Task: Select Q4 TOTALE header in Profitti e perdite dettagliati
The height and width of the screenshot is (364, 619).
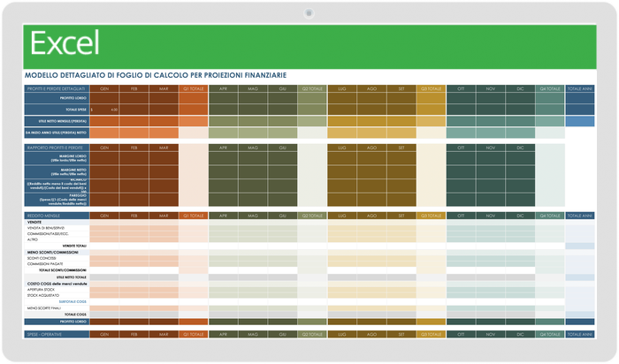Action: (550, 88)
